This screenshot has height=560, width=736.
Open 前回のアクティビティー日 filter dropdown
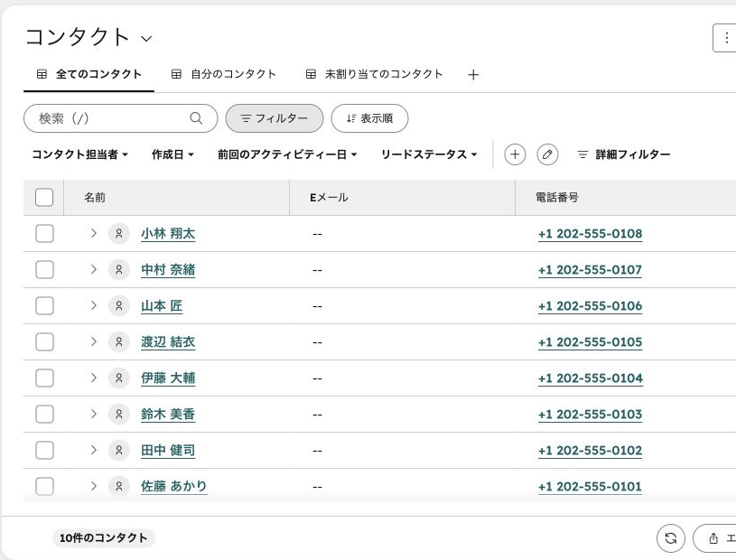click(287, 154)
